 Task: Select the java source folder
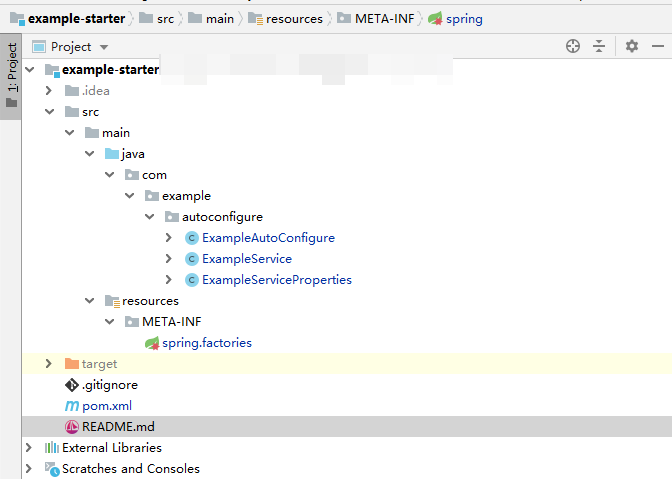133,154
